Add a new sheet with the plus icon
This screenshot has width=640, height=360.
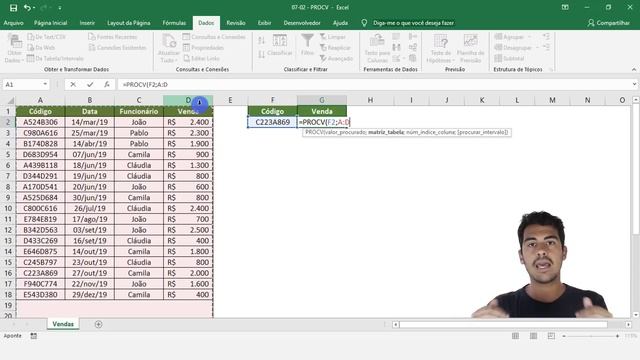98,324
